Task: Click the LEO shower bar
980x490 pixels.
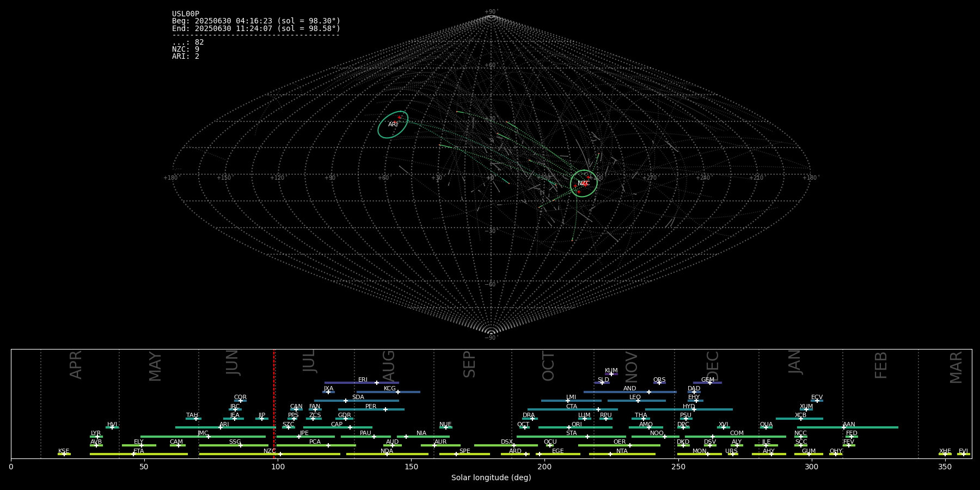Action: tap(636, 401)
